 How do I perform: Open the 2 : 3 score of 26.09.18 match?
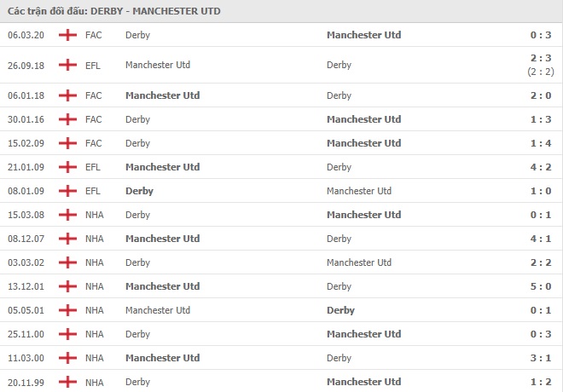[x=541, y=58]
